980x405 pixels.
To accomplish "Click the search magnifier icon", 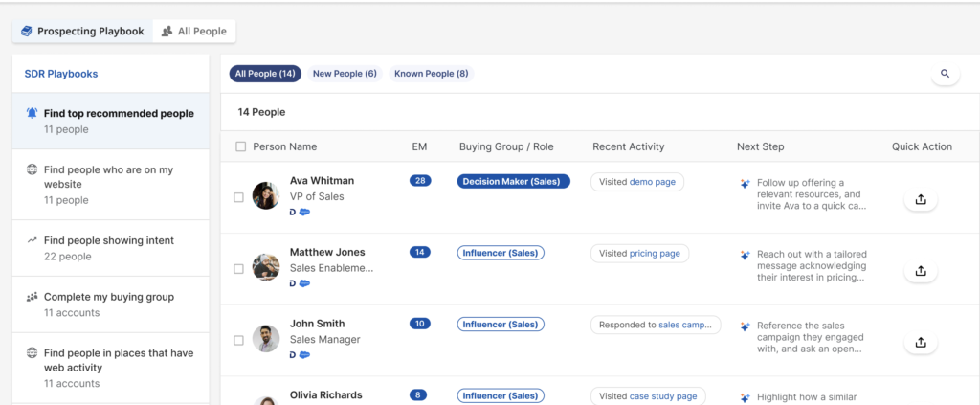I will click(945, 74).
